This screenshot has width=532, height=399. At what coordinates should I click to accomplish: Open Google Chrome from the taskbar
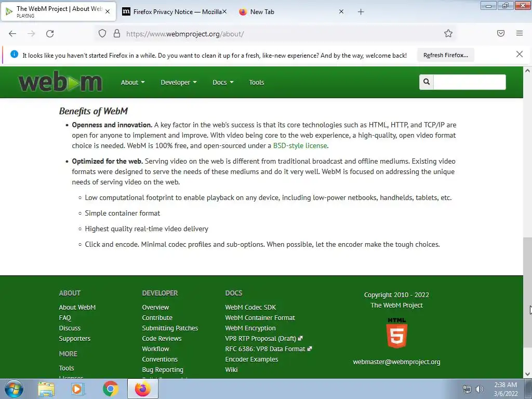(111, 389)
